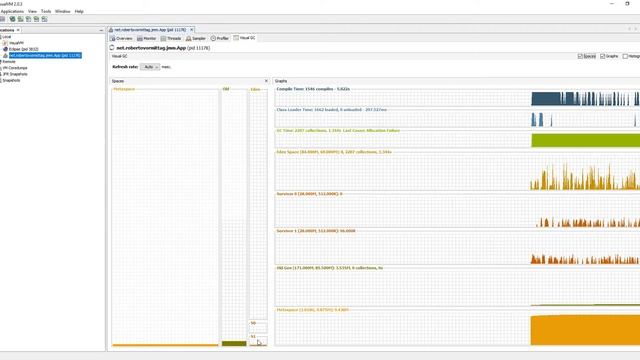
Task: Switch to the Threads tab
Action: point(171,38)
